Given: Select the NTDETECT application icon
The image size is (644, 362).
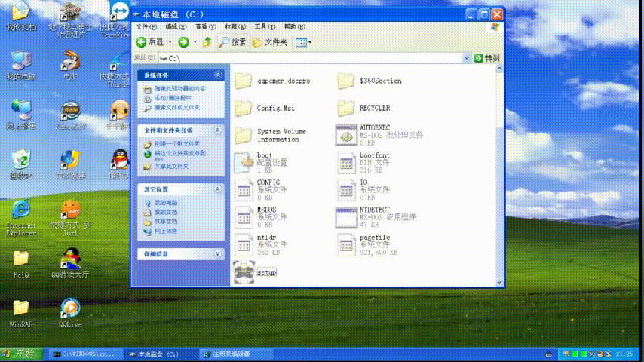Looking at the screenshot, I should (346, 217).
